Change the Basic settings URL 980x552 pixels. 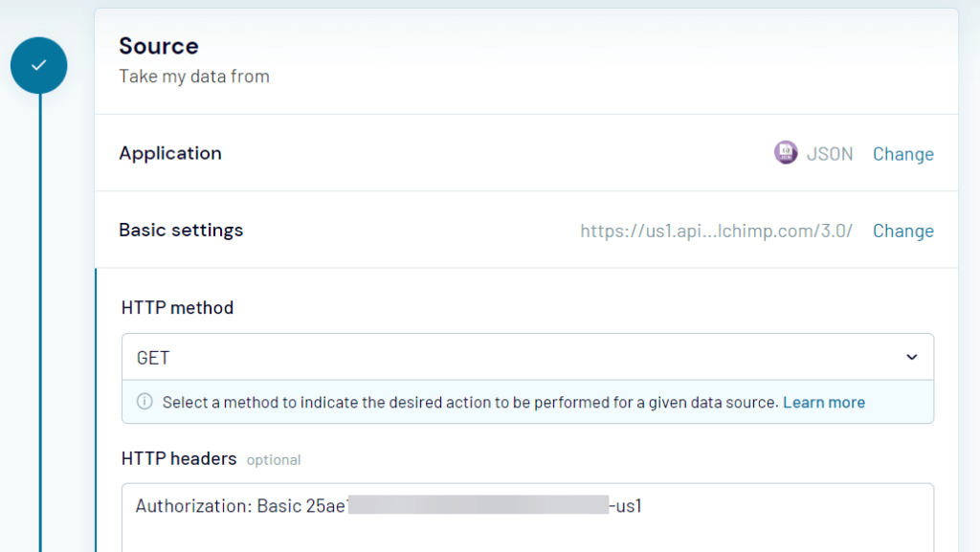coord(902,231)
